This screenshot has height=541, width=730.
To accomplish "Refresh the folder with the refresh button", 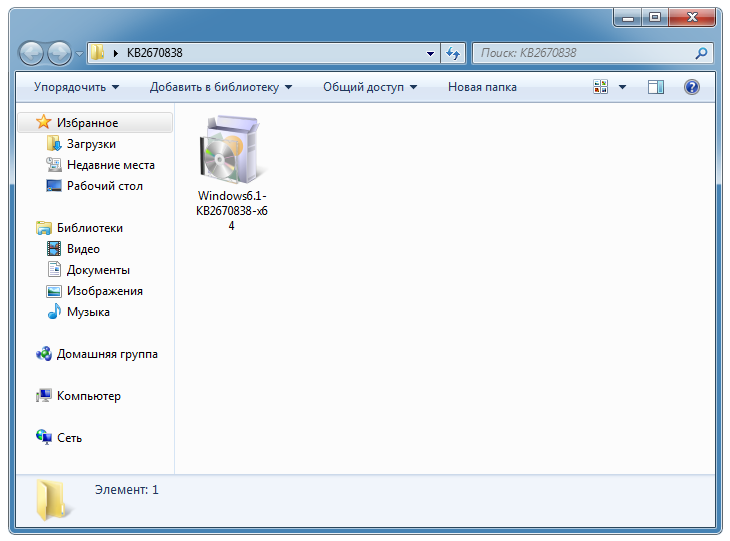I will (x=453, y=54).
